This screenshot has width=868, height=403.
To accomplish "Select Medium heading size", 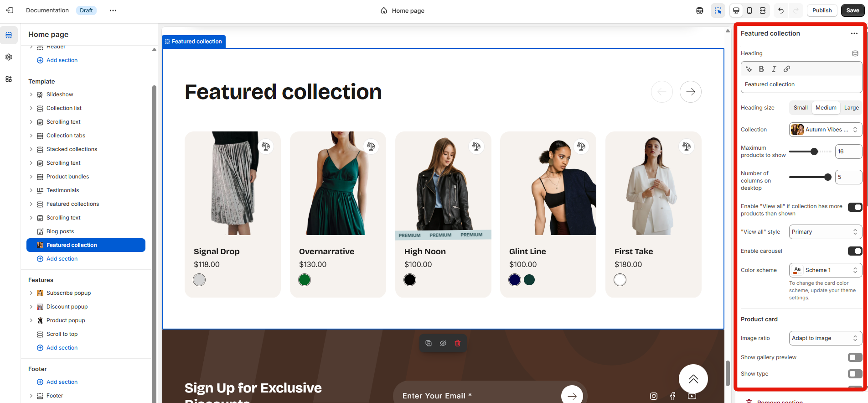I will click(x=826, y=108).
